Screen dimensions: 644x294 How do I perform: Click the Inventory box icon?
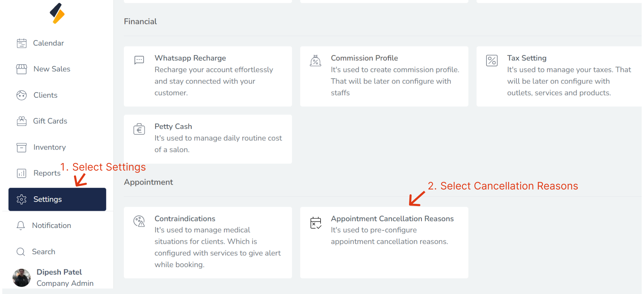tap(22, 147)
